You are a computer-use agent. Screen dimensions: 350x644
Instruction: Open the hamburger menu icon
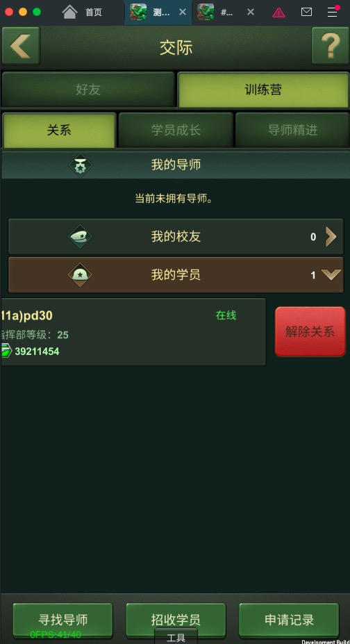[333, 12]
